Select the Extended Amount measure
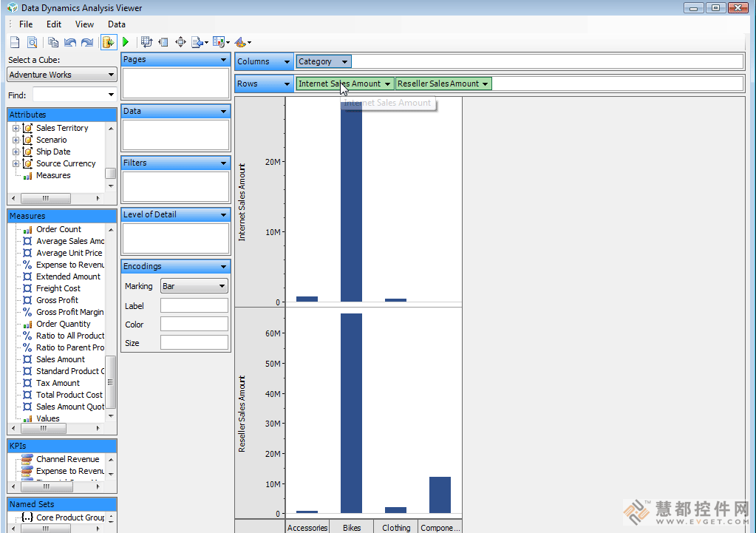This screenshot has height=533, width=756. click(68, 276)
